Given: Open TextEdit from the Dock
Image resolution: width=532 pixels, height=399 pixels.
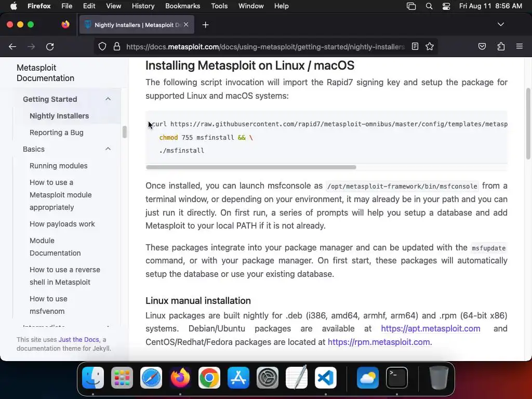Looking at the screenshot, I should (x=297, y=378).
